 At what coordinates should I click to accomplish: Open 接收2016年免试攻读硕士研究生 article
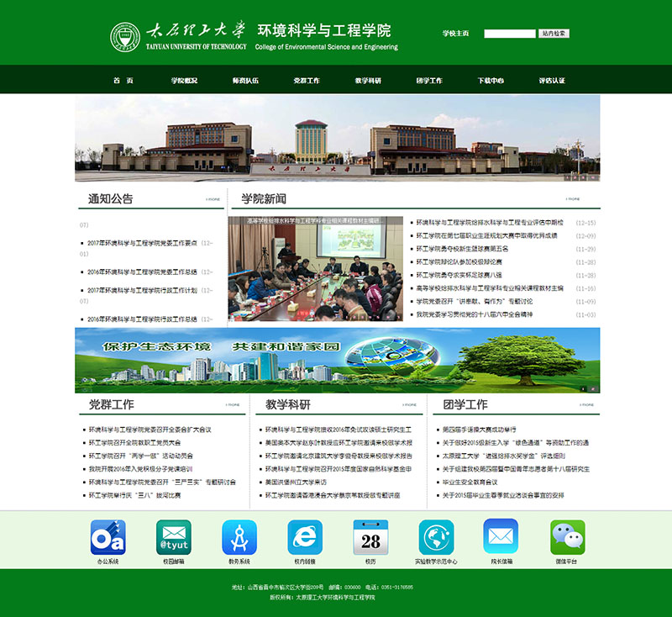[x=339, y=430]
